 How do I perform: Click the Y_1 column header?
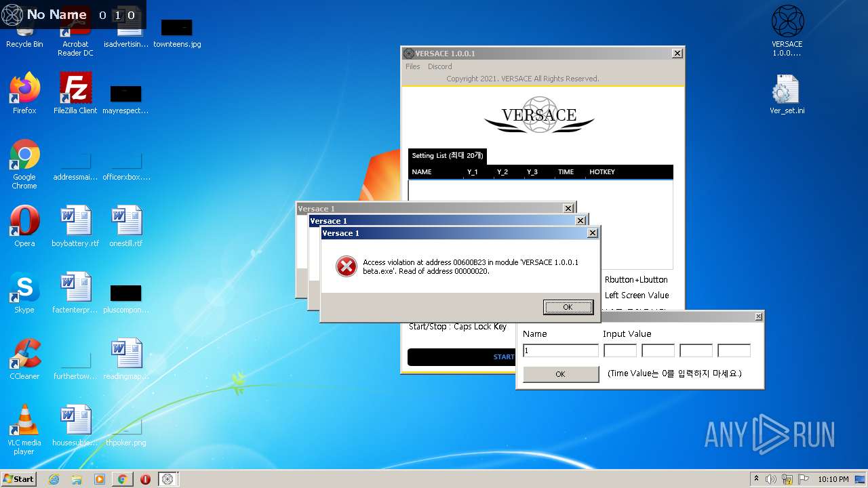click(x=472, y=172)
